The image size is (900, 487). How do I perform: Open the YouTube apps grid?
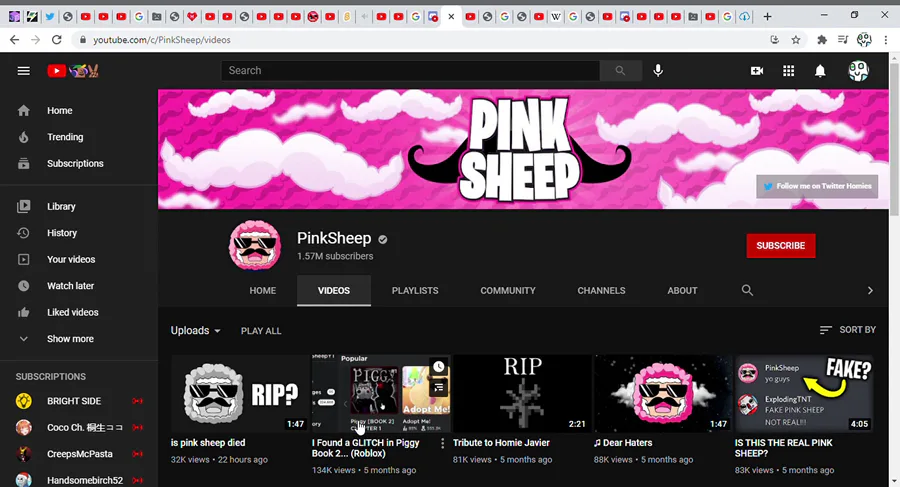click(789, 71)
